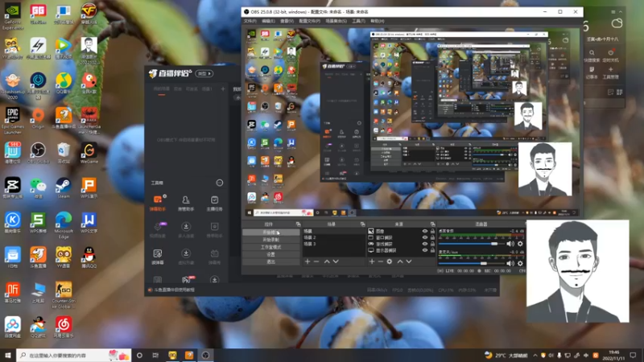Image resolution: width=644 pixels, height=362 pixels.
Task: Open the 编辑(E) menu in OBS
Action: tap(268, 21)
